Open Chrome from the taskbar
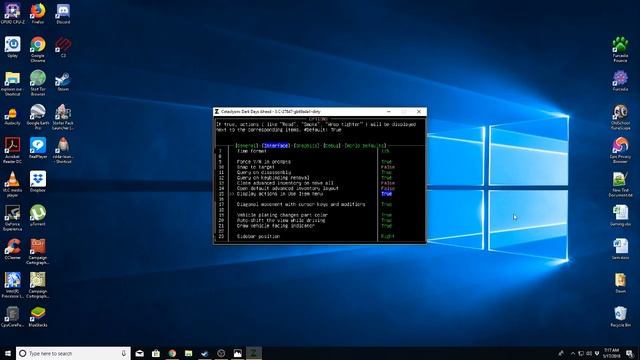This screenshot has width=640, height=360. [172, 353]
